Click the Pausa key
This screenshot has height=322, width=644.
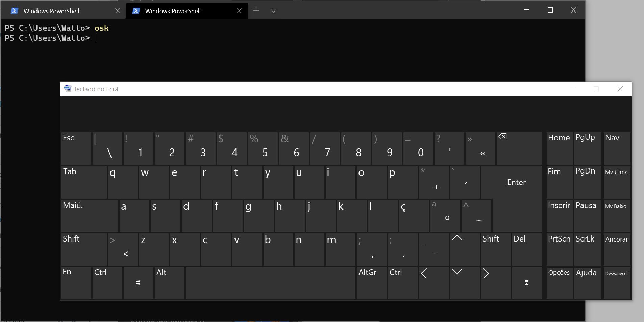[x=588, y=216]
